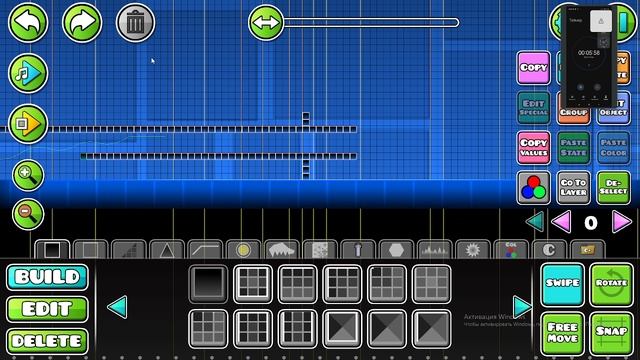Image resolution: width=640 pixels, height=360 pixels.
Task: Pick the second-row first grid block
Action: (x=208, y=329)
